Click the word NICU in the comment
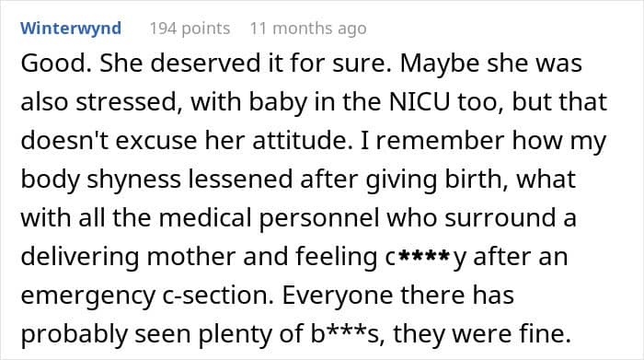 [420, 102]
